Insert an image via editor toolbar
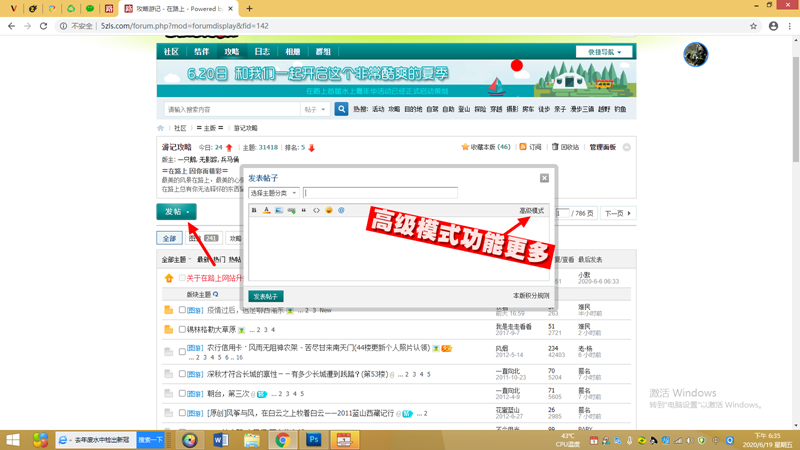The width and height of the screenshot is (800, 450). pyautogui.click(x=279, y=210)
